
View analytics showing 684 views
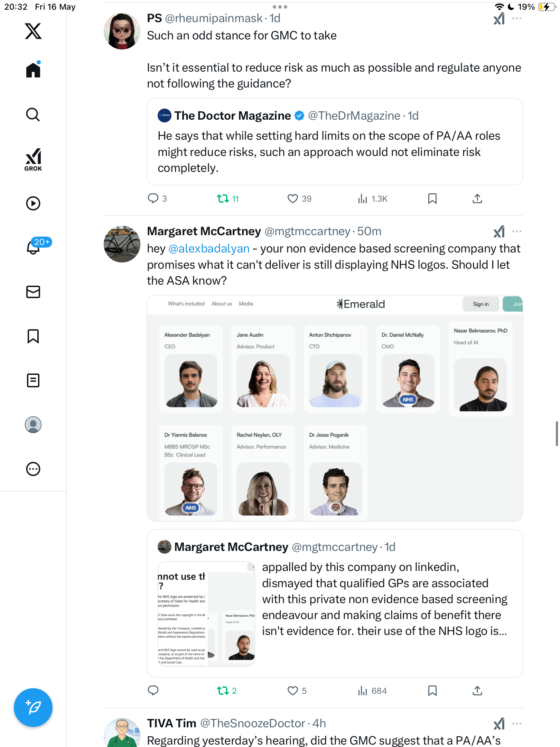(372, 691)
